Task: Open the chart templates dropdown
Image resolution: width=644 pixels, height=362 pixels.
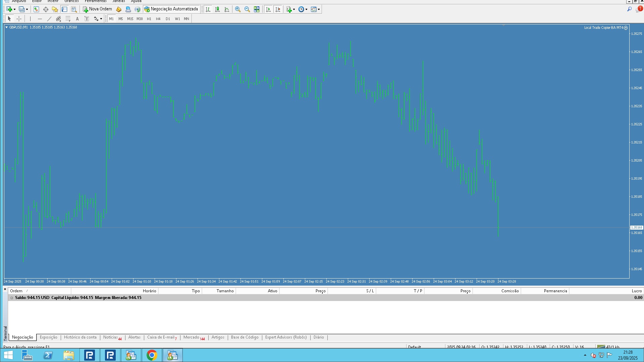Action: pyautogui.click(x=319, y=9)
